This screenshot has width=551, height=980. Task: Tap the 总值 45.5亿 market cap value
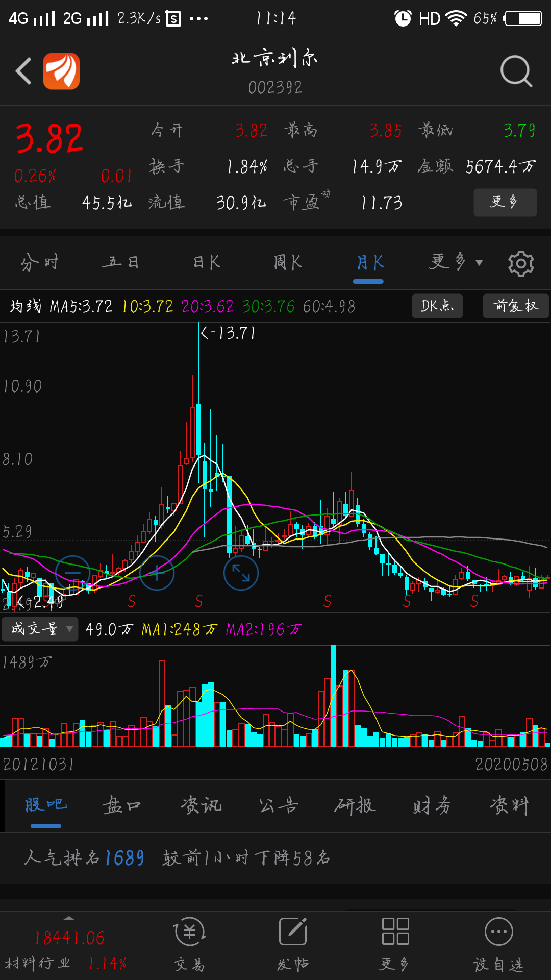coord(107,203)
